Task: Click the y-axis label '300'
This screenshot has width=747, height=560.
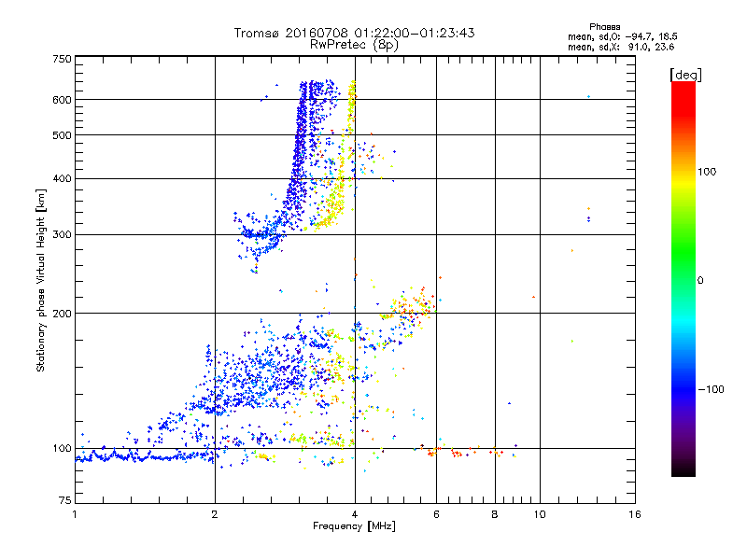Action: pyautogui.click(x=62, y=235)
